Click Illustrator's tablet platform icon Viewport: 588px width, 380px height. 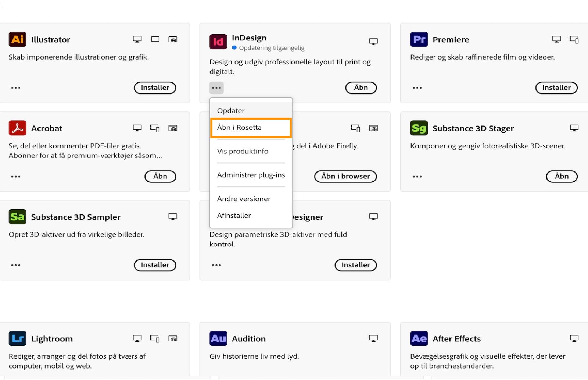(x=155, y=39)
